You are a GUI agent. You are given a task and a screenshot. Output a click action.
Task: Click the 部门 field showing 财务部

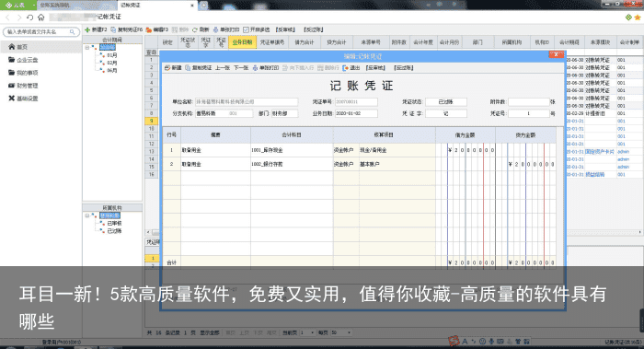point(284,113)
